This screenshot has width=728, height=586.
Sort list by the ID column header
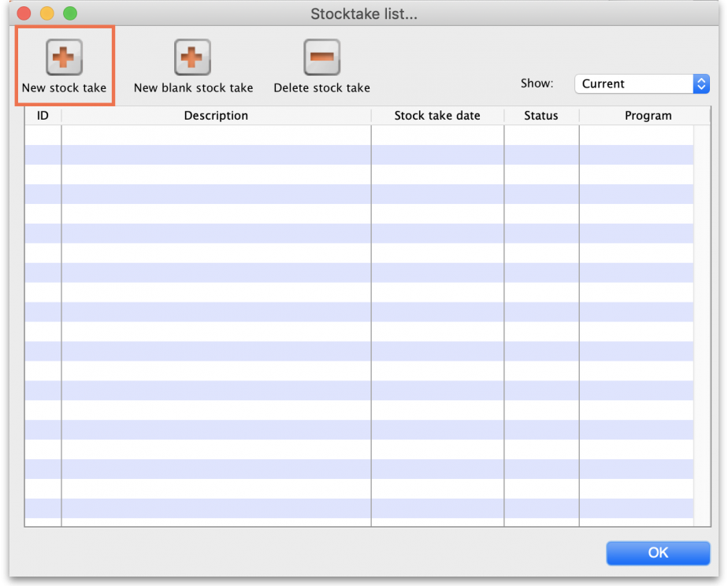[x=43, y=116]
